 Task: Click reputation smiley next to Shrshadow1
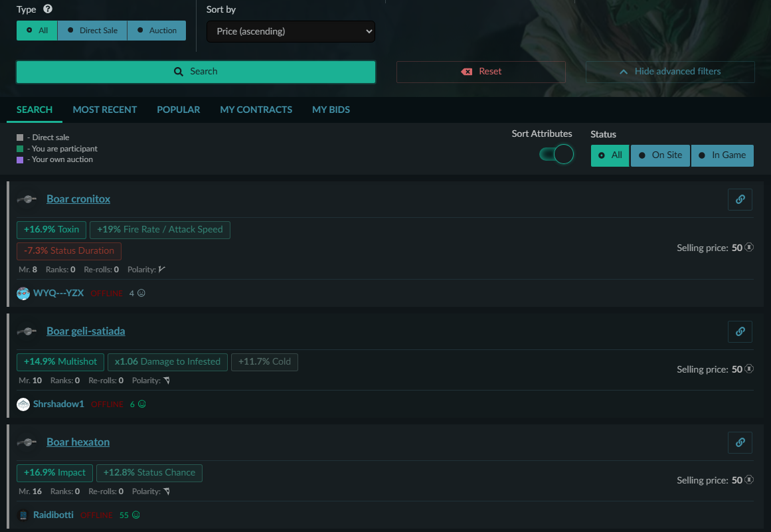click(142, 404)
